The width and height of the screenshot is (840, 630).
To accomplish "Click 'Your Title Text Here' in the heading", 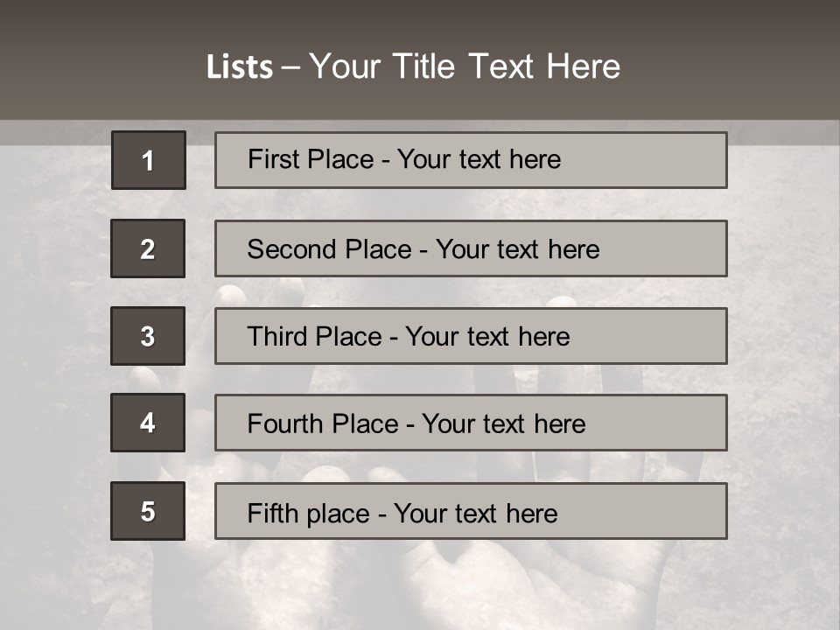I will click(465, 67).
